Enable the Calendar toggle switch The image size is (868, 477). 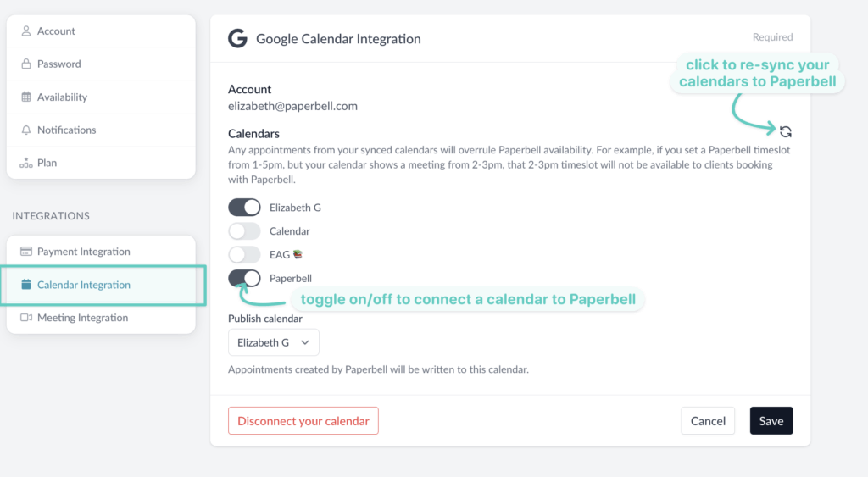pos(244,231)
